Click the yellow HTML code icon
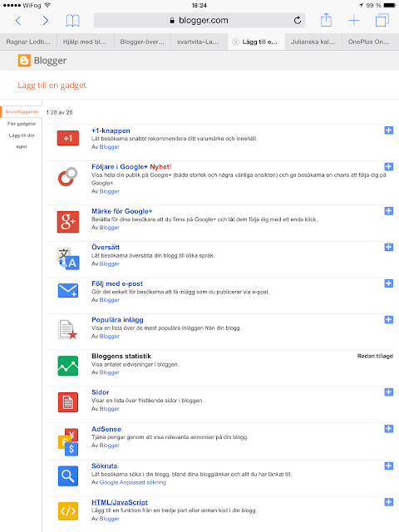The image size is (399, 532). pos(68,511)
